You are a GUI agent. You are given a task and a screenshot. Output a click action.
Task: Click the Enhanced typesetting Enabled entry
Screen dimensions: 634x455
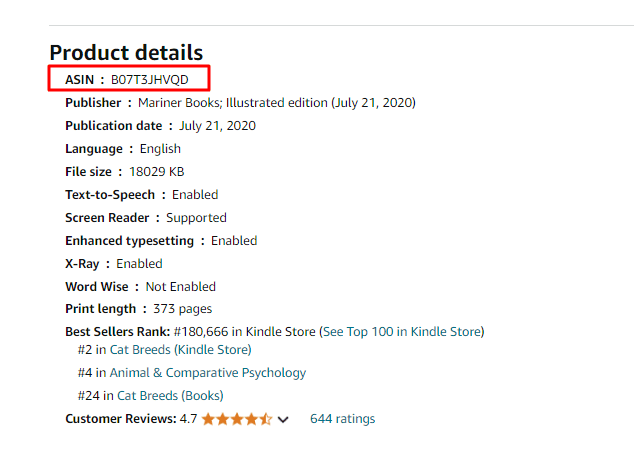click(161, 241)
